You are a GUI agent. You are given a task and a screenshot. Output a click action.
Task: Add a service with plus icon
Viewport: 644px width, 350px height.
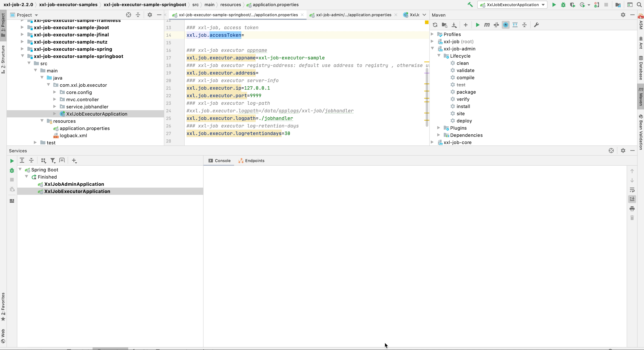(74, 160)
